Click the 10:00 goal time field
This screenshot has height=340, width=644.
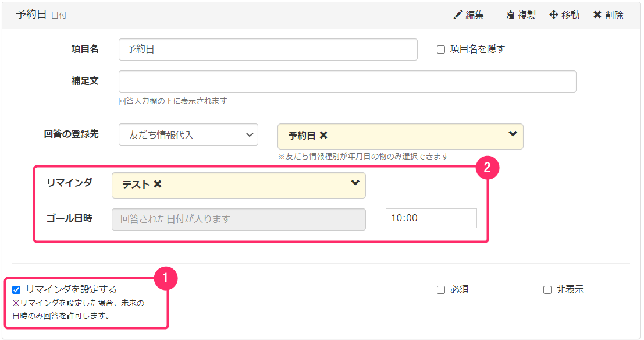[x=431, y=218]
